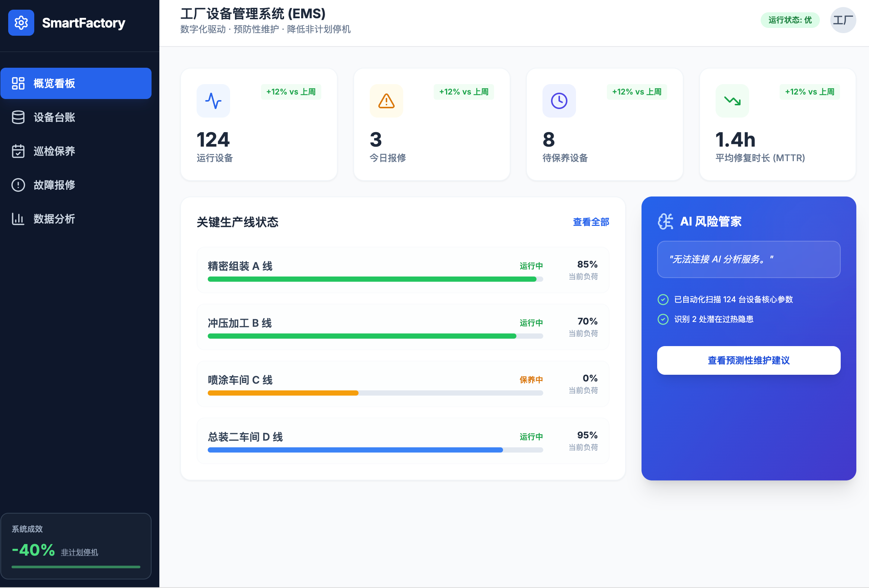Viewport: 869px width, 588px height.
Task: Click the AI message box 无法连接 AI 分析服务
Action: (749, 259)
